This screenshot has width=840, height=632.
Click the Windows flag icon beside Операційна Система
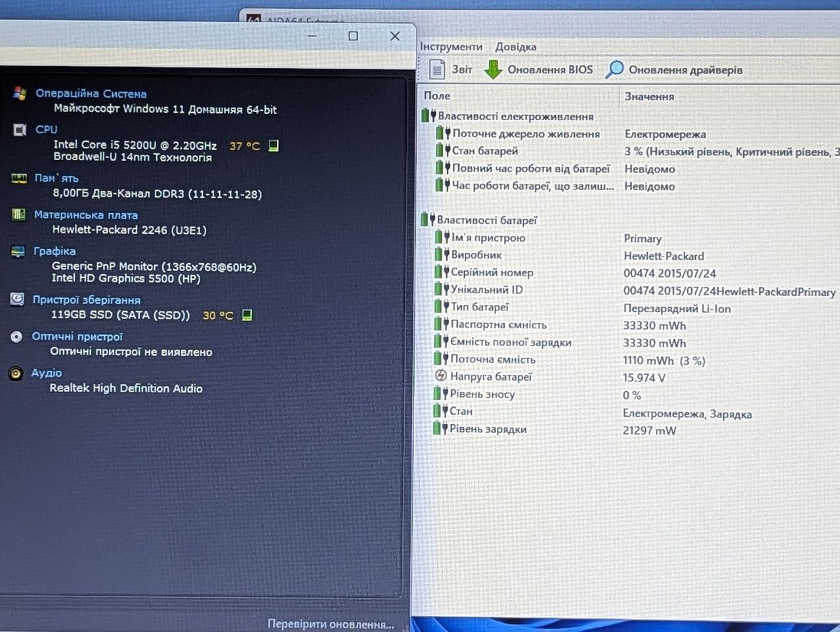click(19, 93)
